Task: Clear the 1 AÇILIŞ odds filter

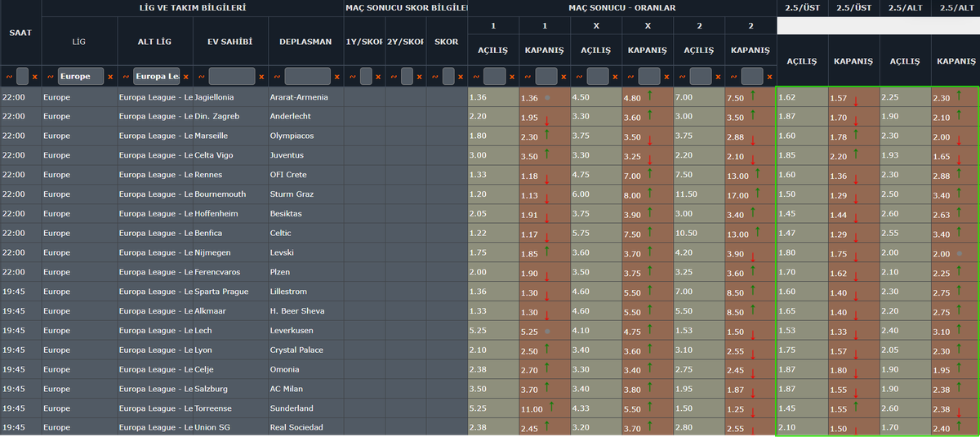Action: point(512,77)
